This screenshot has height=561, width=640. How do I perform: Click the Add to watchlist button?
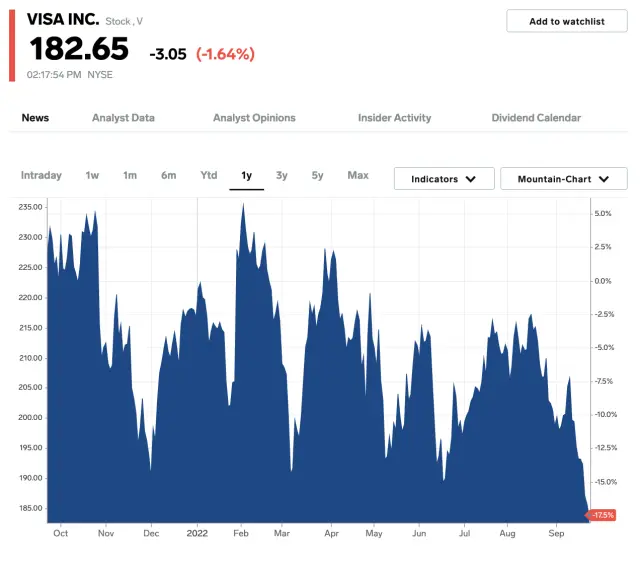click(566, 21)
